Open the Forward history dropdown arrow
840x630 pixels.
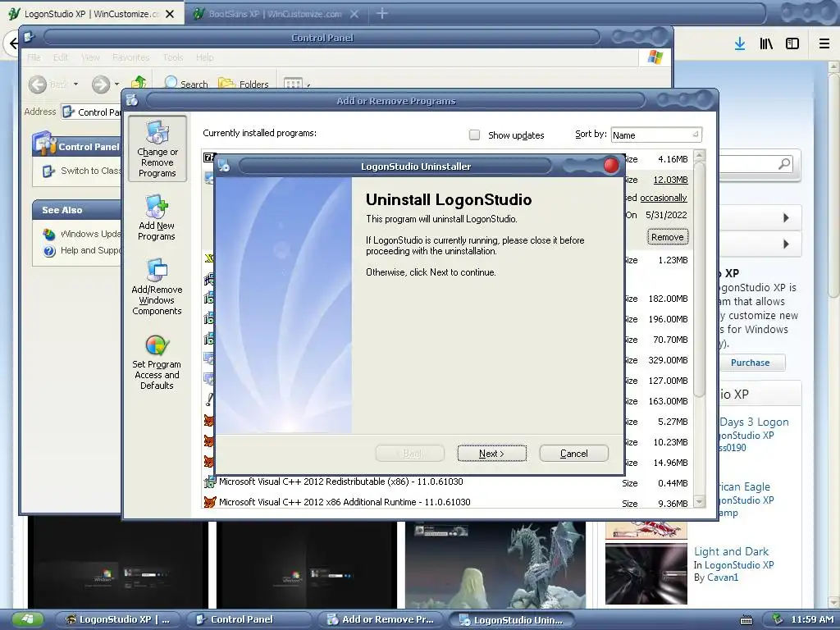coord(116,84)
